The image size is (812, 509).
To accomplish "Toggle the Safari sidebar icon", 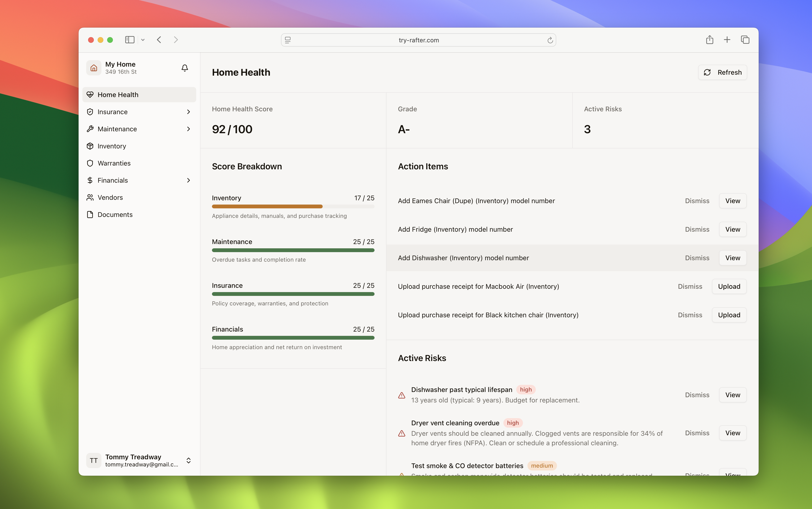I will tap(130, 40).
